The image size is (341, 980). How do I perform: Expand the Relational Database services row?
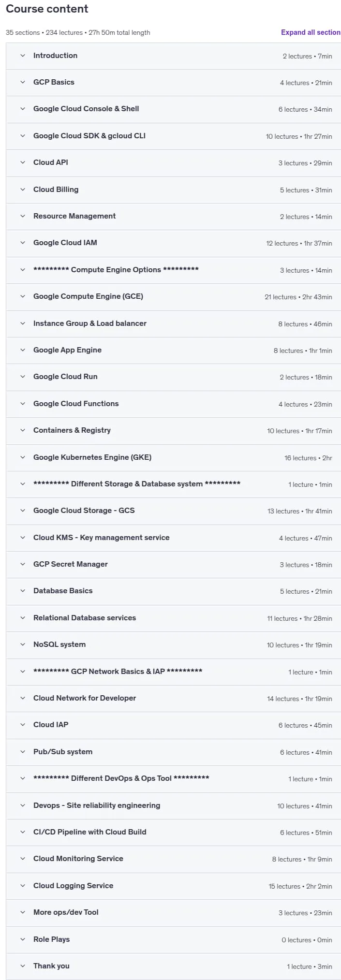[173, 618]
